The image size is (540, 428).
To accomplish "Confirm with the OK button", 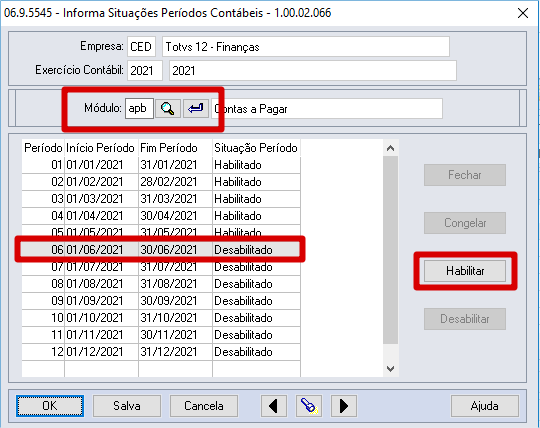I will (x=50, y=406).
